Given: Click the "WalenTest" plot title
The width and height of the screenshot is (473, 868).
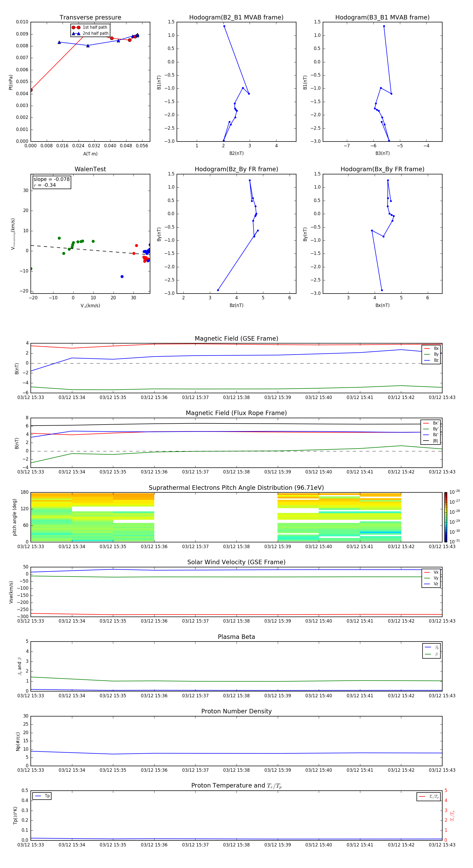Looking at the screenshot, I should (90, 169).
